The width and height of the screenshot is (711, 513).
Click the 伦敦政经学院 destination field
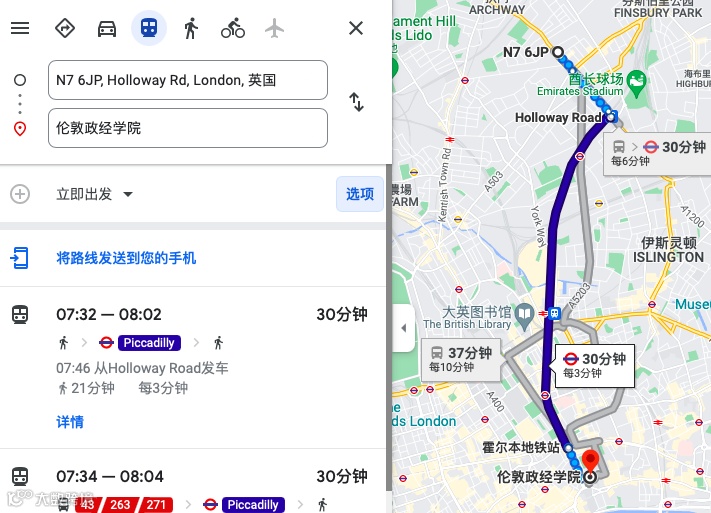click(188, 128)
